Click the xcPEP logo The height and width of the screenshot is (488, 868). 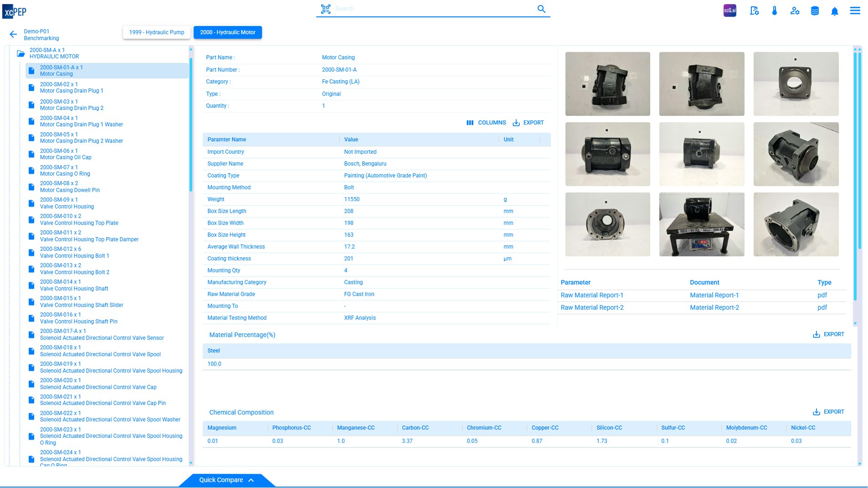tap(14, 11)
